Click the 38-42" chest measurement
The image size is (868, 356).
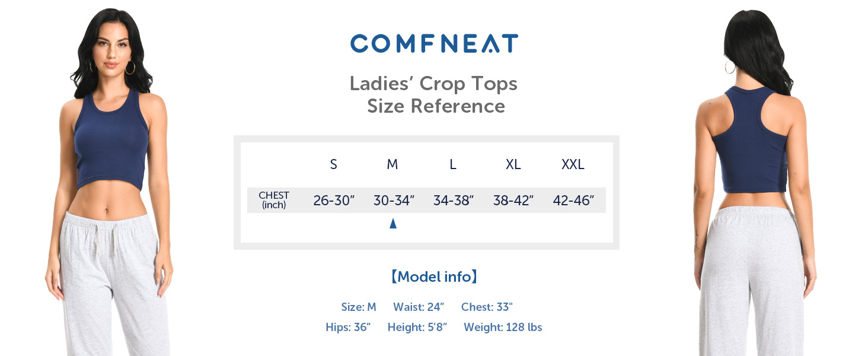(513, 201)
